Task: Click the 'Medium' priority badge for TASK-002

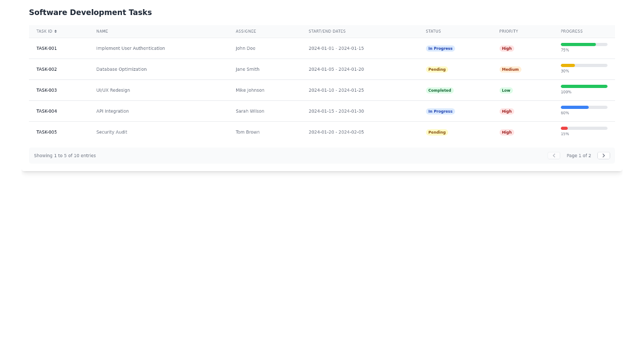Action: (x=510, y=69)
